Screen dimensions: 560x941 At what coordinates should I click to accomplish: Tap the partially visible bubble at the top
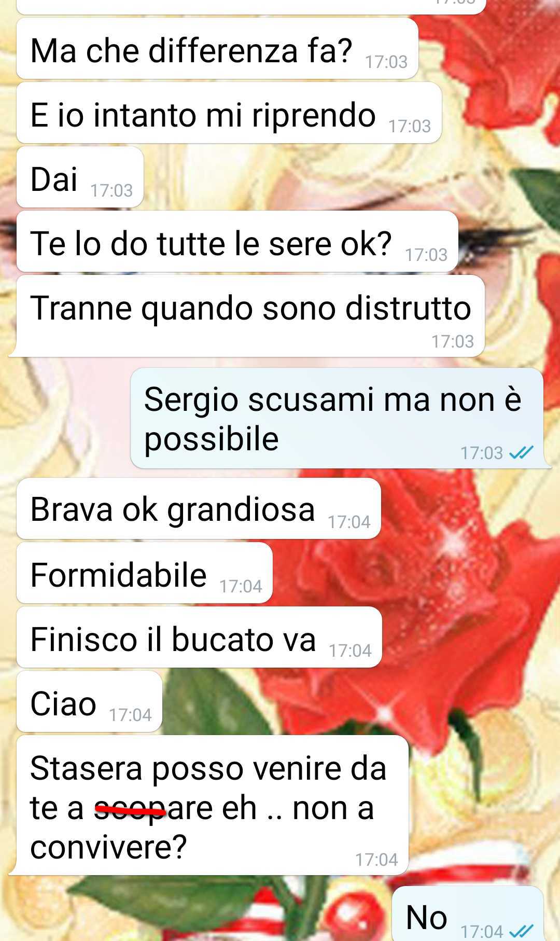coord(251,7)
